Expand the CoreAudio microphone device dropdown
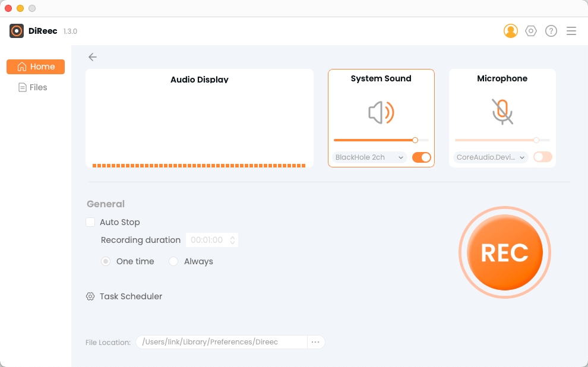The image size is (588, 367). [491, 157]
